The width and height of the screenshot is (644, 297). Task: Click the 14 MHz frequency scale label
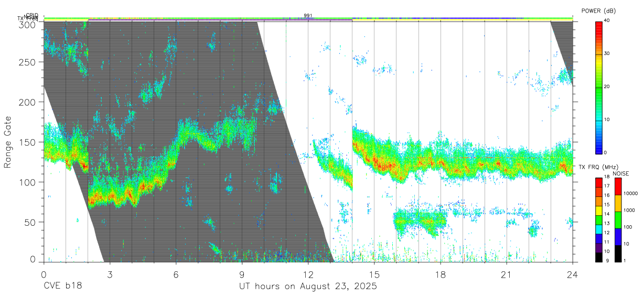point(606,214)
